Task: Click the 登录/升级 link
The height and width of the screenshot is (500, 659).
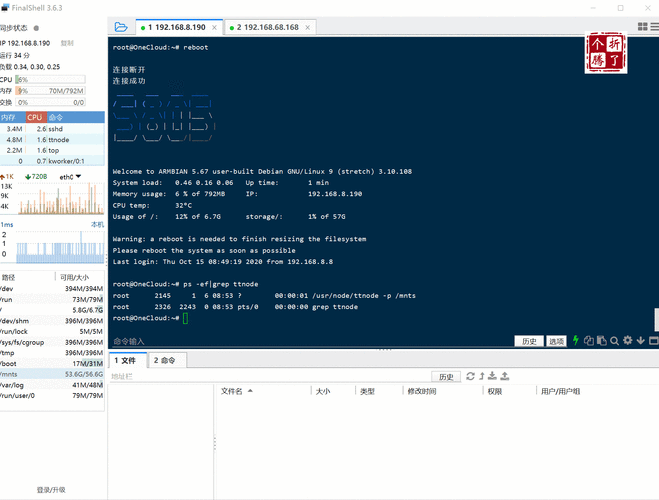Action: (51, 490)
